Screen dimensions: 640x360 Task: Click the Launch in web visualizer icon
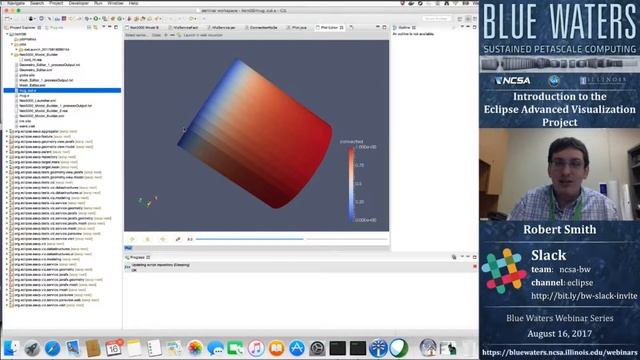[x=179, y=35]
